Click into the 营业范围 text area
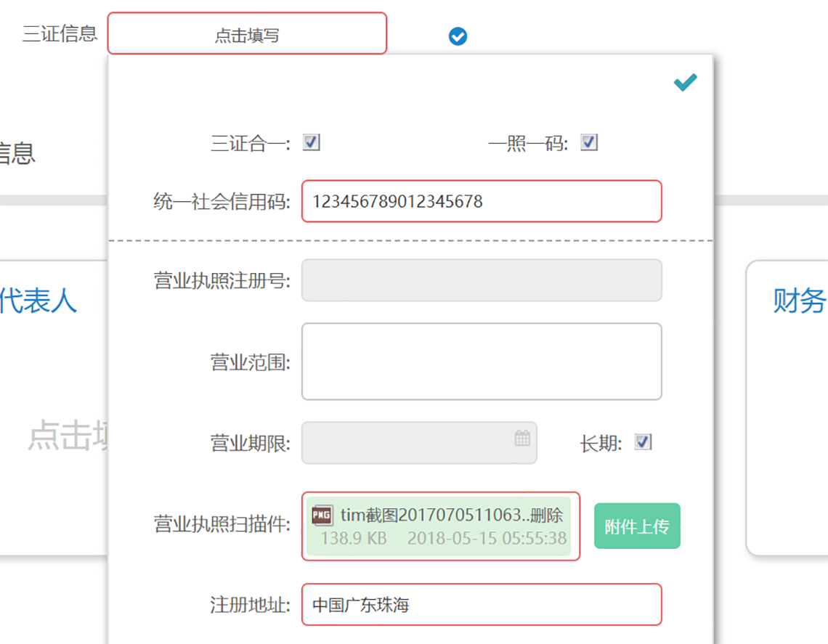The height and width of the screenshot is (644, 828). pos(482,361)
